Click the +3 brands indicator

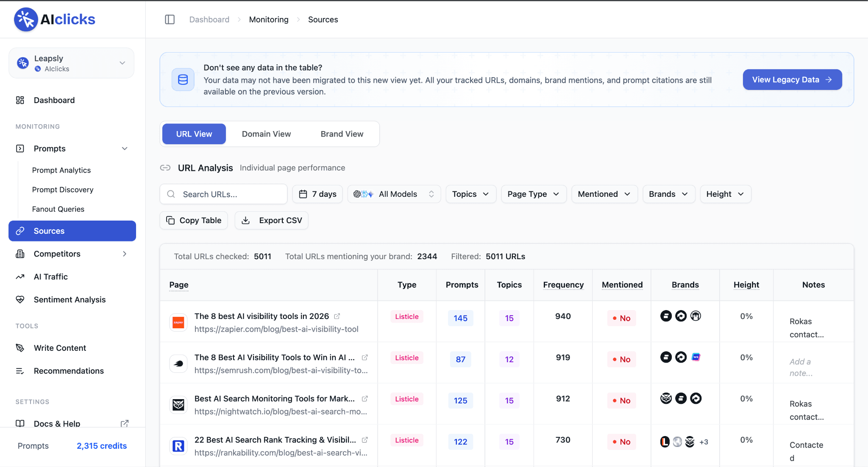coord(704,442)
